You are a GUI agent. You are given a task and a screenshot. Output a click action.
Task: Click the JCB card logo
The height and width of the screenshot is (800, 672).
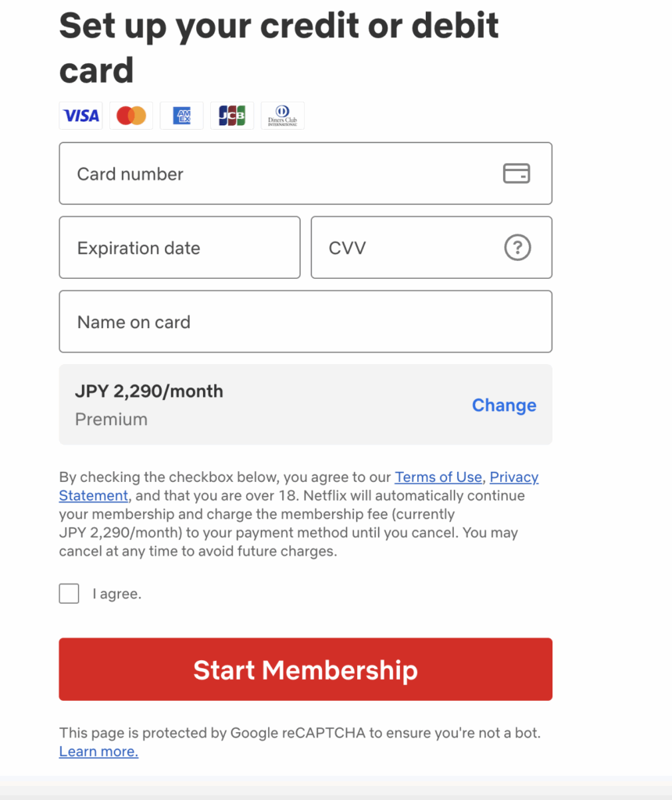(x=231, y=116)
